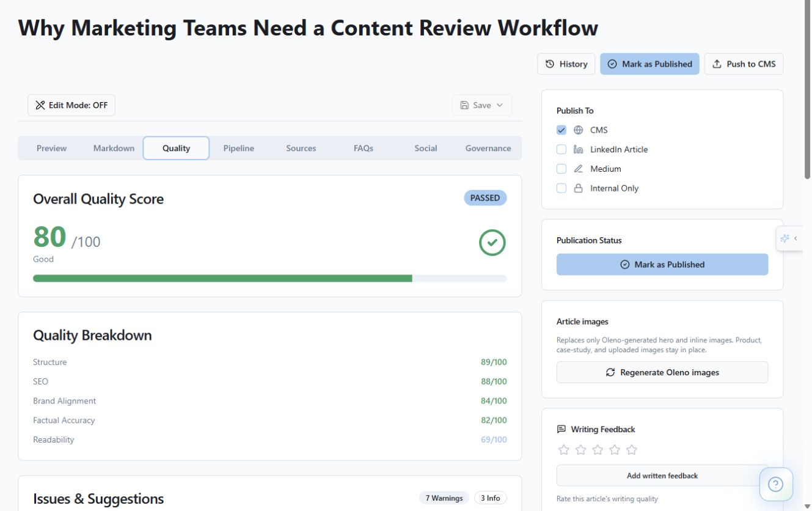Open the help question mark button

pos(776,485)
